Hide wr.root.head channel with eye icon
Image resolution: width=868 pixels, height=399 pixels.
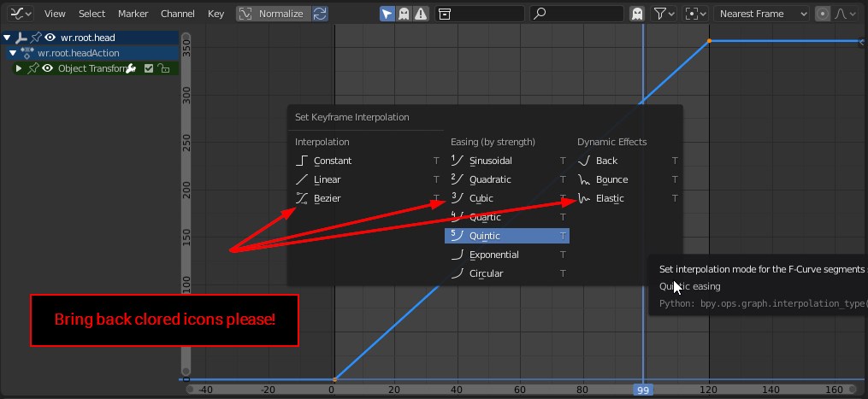coord(50,38)
